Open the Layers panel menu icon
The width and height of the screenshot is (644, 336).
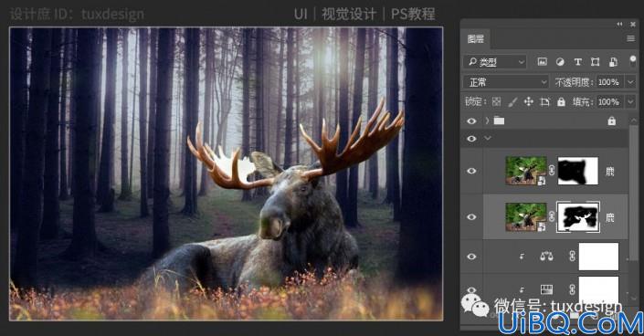click(631, 38)
